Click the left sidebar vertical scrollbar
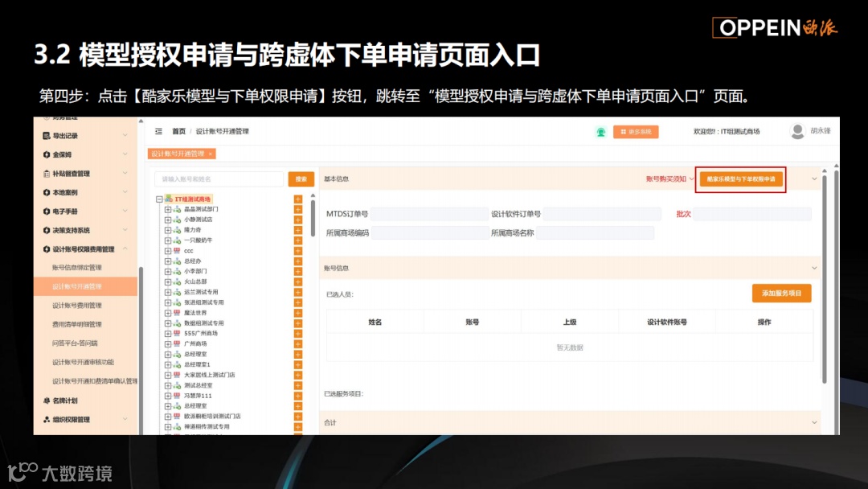The height and width of the screenshot is (489, 868). (x=141, y=349)
